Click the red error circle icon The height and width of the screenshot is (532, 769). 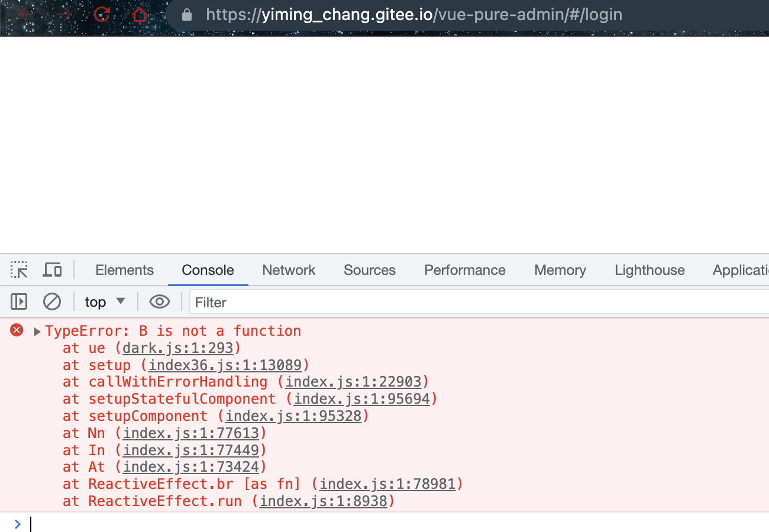click(x=16, y=330)
